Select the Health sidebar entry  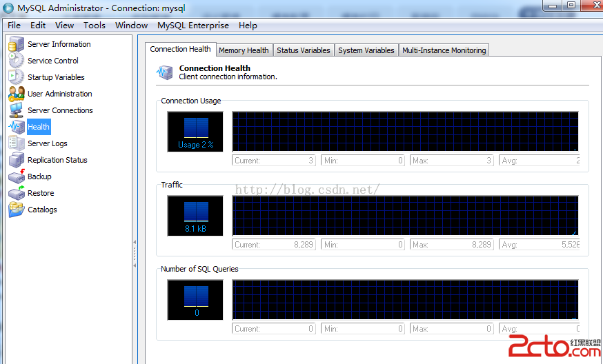point(39,127)
